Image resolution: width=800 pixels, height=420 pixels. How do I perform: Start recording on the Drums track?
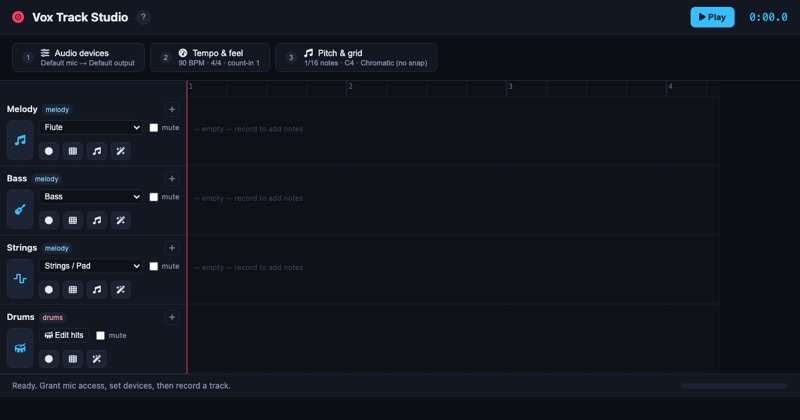coord(49,359)
